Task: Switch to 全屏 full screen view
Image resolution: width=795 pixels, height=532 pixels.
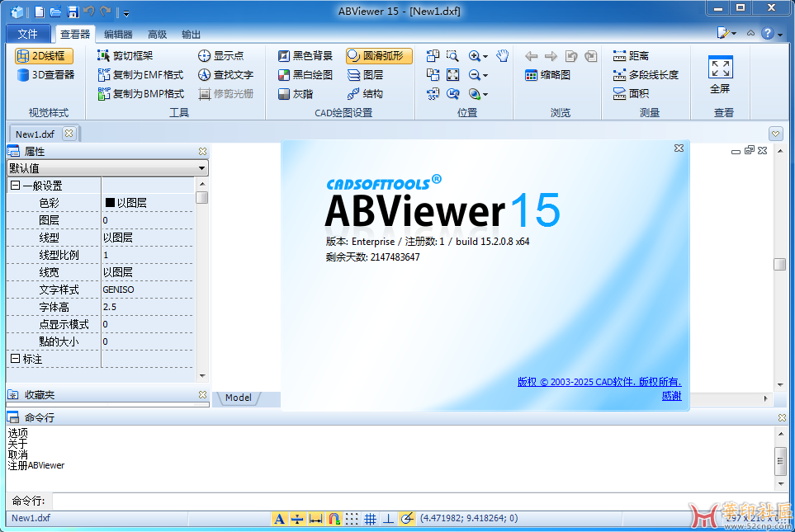Action: tap(720, 75)
